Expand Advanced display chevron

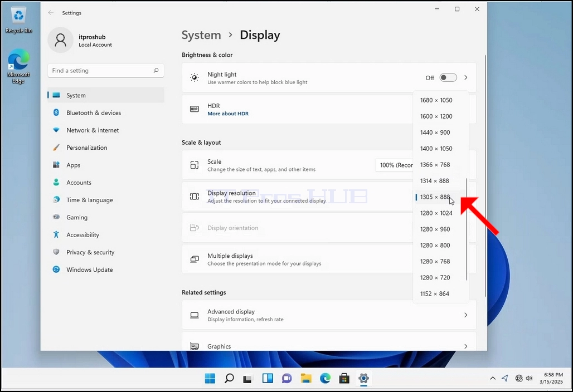click(x=466, y=315)
